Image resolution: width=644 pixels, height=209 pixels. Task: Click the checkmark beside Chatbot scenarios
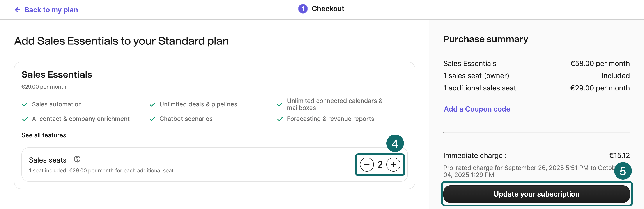pos(152,119)
